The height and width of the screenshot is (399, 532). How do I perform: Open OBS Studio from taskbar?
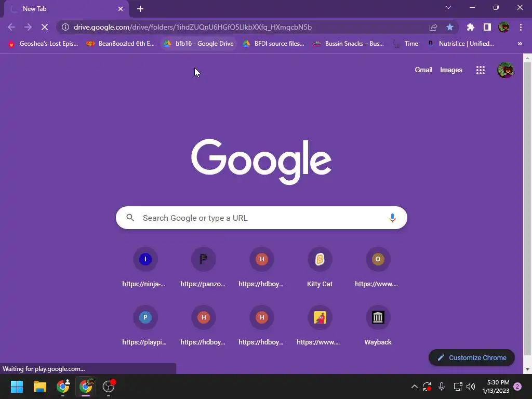coord(109,387)
